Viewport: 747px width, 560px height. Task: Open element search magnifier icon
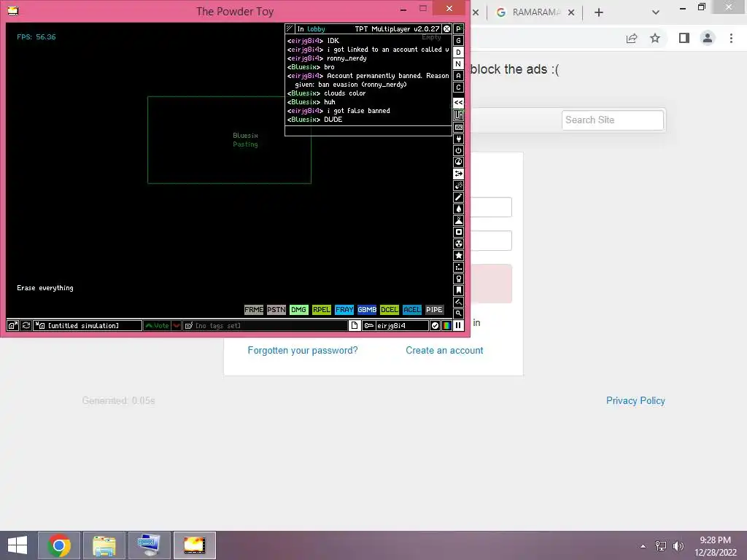[458, 314]
